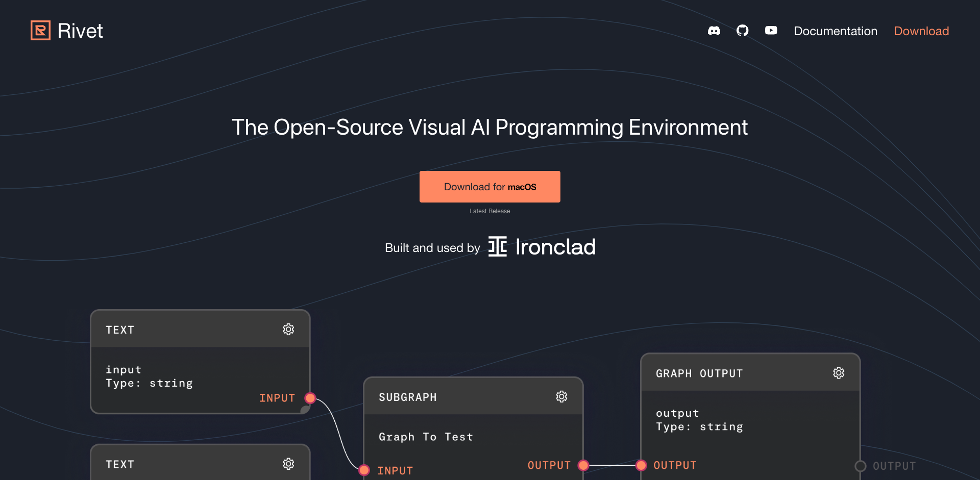Open settings gear on input Text node

click(288, 330)
